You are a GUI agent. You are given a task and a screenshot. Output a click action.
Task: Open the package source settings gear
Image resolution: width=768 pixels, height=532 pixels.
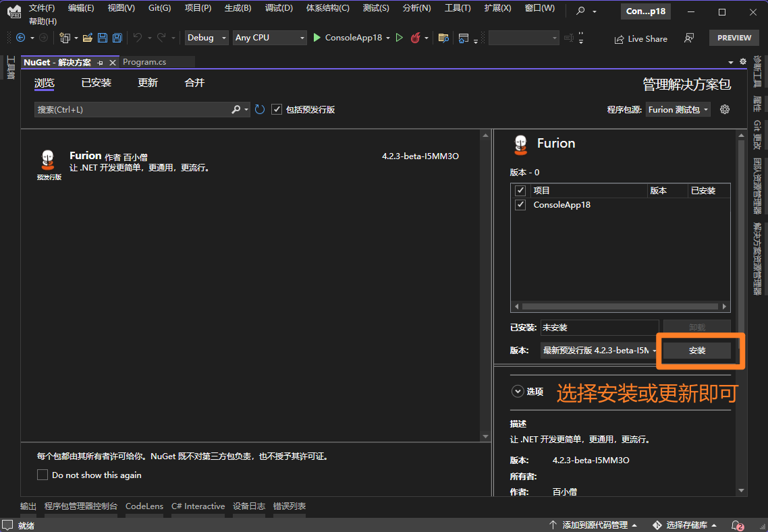725,109
